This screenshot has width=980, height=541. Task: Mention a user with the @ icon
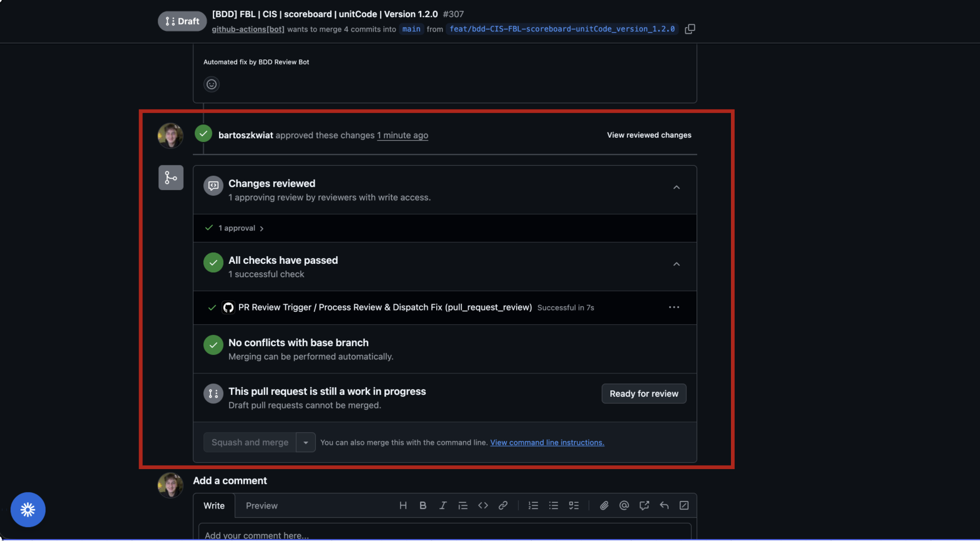[624, 505]
